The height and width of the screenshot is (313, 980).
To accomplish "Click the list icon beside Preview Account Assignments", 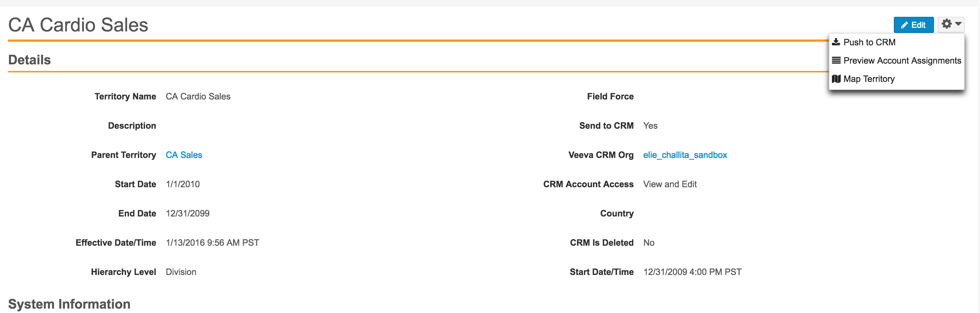I will [836, 61].
